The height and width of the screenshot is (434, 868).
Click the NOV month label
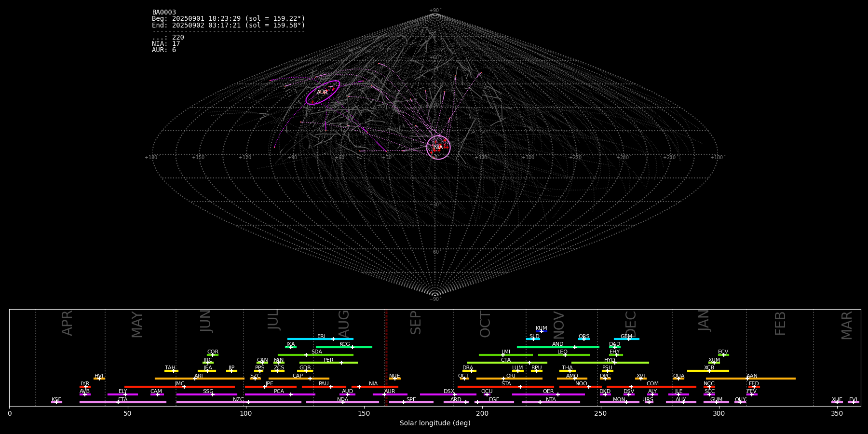point(559,325)
